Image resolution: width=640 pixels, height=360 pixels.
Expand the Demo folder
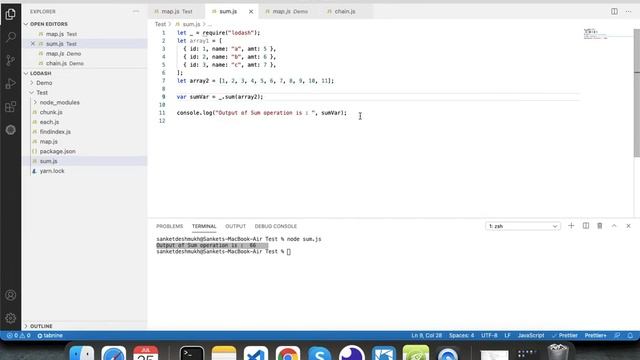pyautogui.click(x=44, y=83)
